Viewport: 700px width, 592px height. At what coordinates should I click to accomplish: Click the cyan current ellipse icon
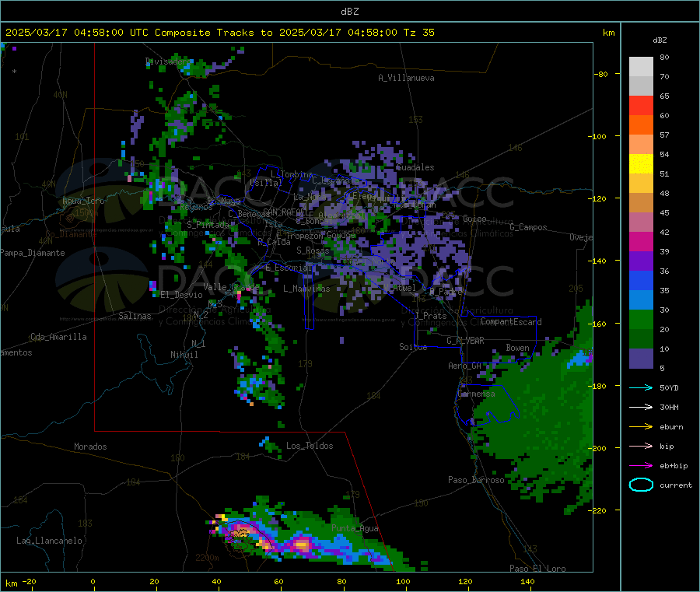click(641, 485)
